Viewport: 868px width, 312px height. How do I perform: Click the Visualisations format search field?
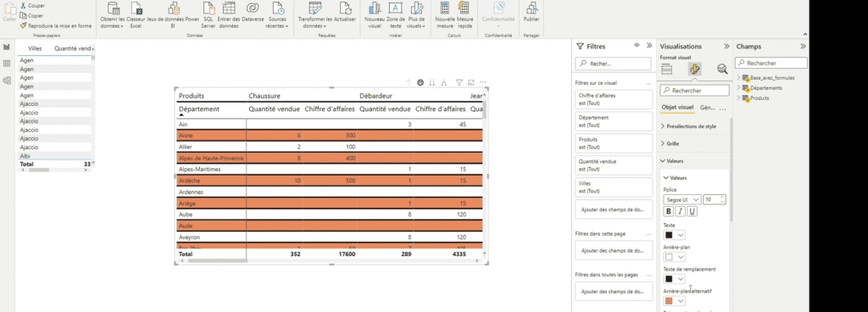pyautogui.click(x=695, y=90)
